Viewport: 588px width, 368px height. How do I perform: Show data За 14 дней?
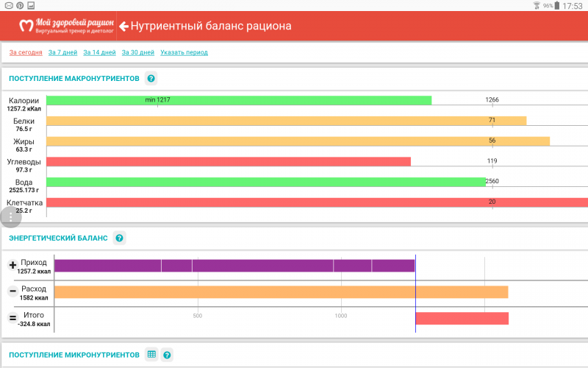(x=99, y=52)
